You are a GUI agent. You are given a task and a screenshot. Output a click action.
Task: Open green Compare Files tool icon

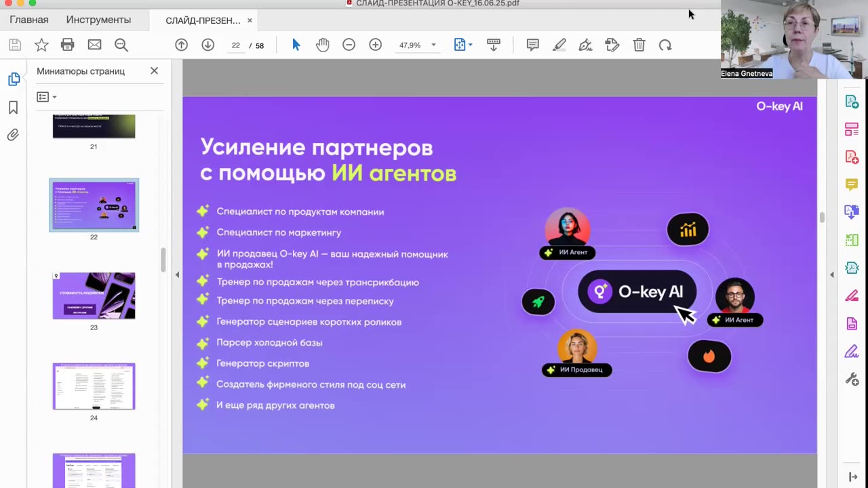point(852,240)
